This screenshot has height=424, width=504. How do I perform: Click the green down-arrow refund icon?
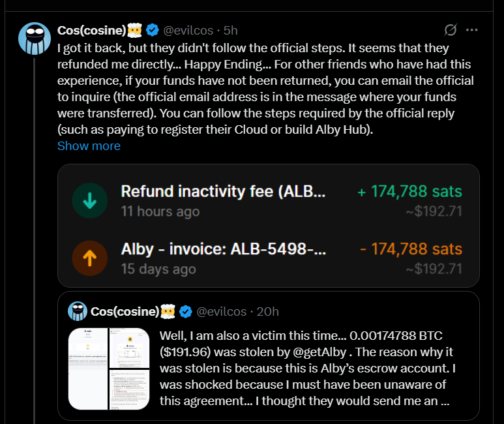pos(90,201)
